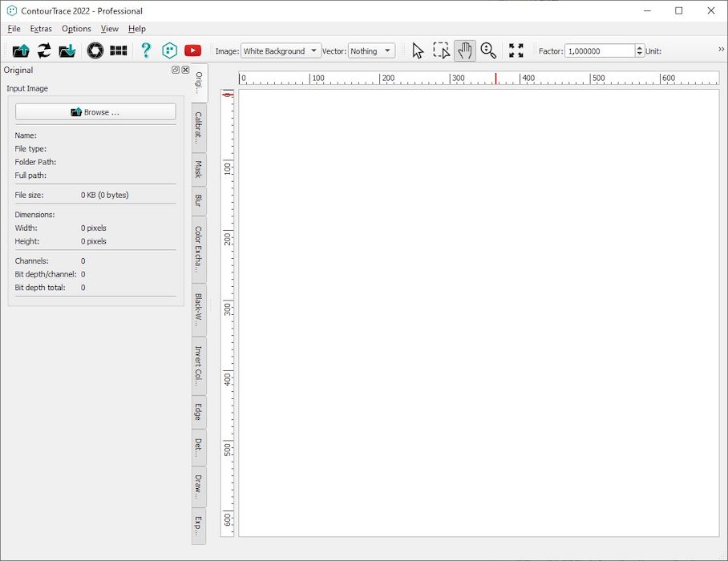Click the fit-to-view expand arrows icon

(x=516, y=50)
